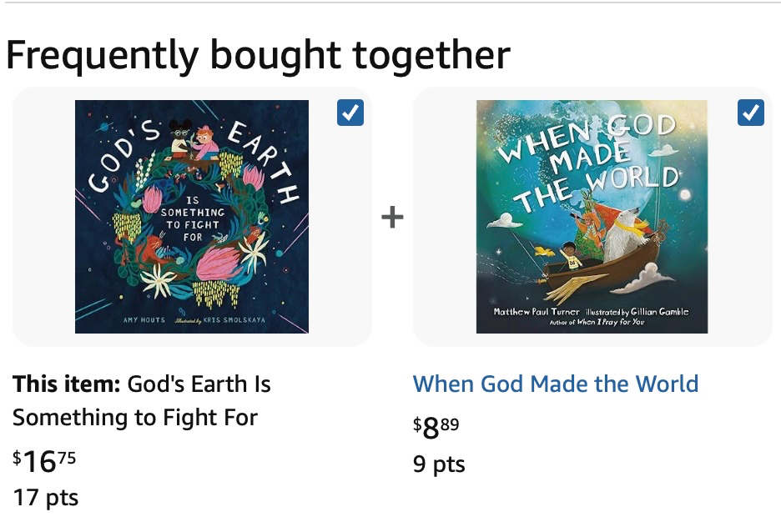Click the 17 pts label
This screenshot has height=532, width=781.
point(45,498)
